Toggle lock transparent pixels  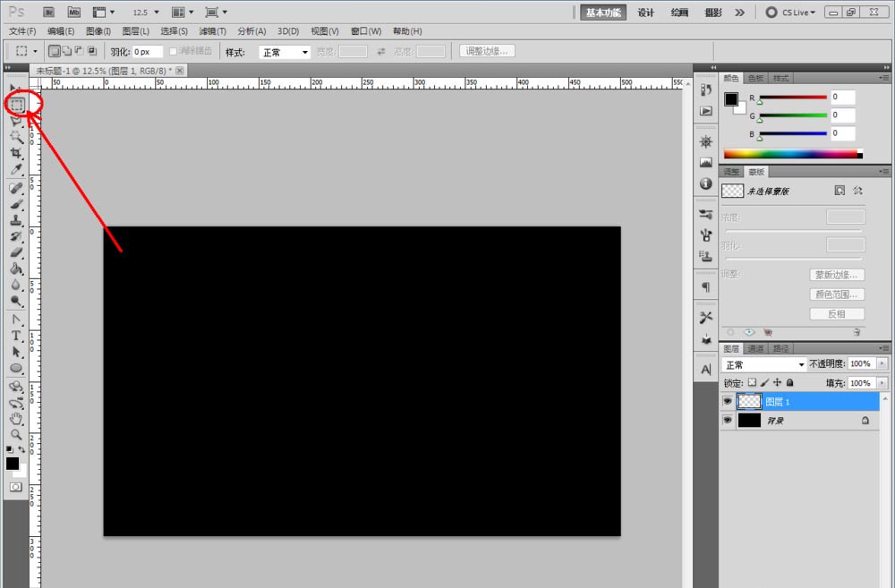(753, 382)
